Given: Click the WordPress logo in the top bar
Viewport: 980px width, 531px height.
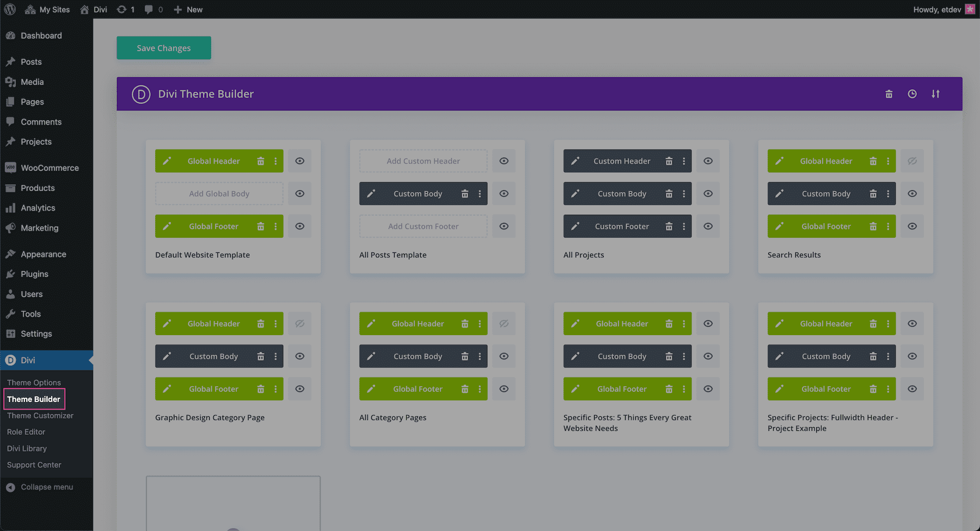Looking at the screenshot, I should (x=9, y=9).
